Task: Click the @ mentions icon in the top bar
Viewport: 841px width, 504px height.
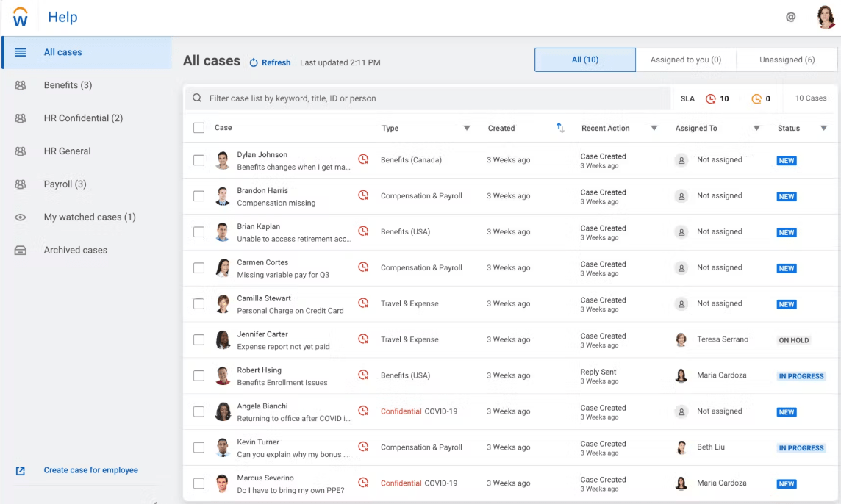Action: [x=790, y=16]
